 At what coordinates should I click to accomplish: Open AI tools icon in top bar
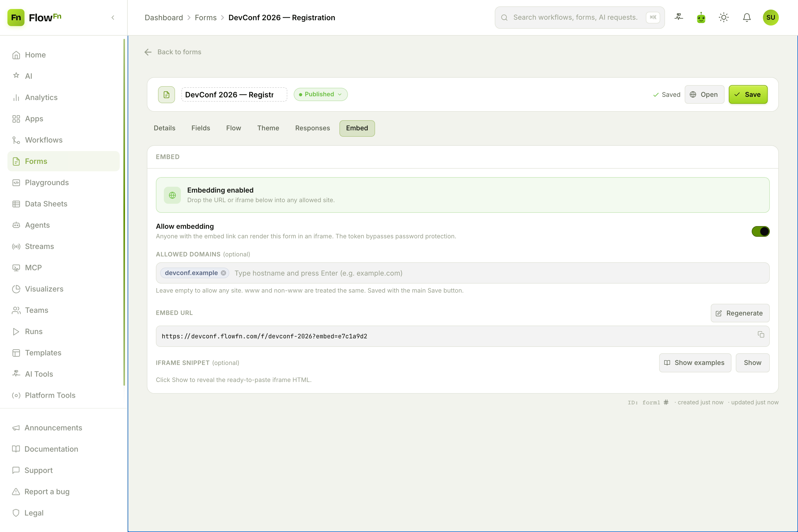(679, 17)
